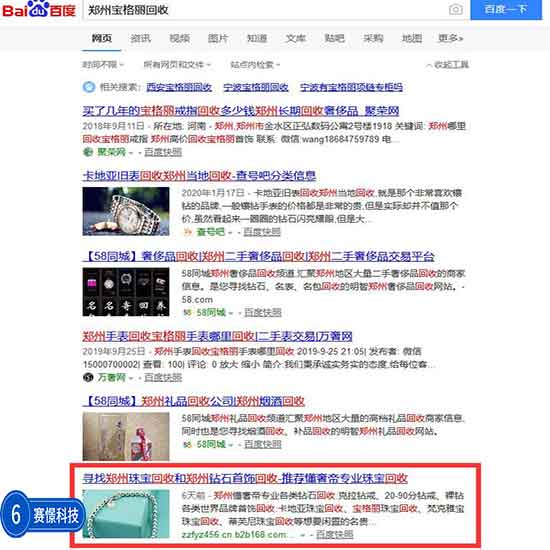Open 百度快照 for the b2b168 result

point(334,535)
